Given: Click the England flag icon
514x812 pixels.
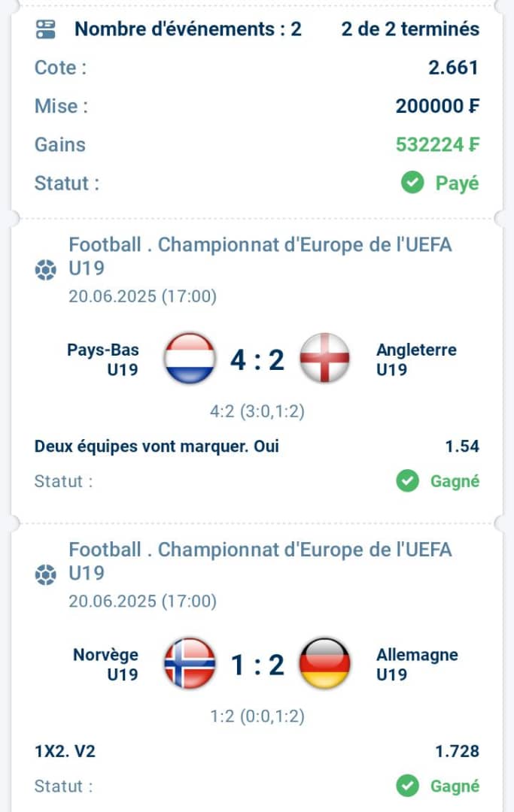Looking at the screenshot, I should [325, 359].
